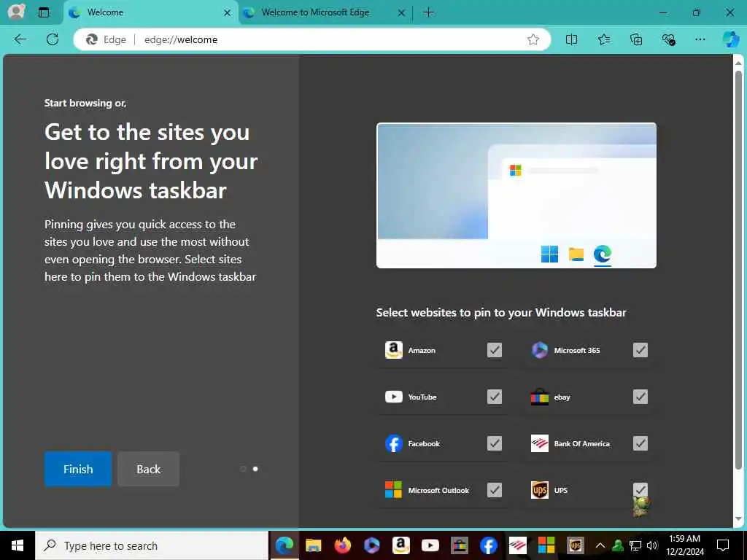Click the YouTube site logo
This screenshot has width=747, height=560.
point(393,397)
